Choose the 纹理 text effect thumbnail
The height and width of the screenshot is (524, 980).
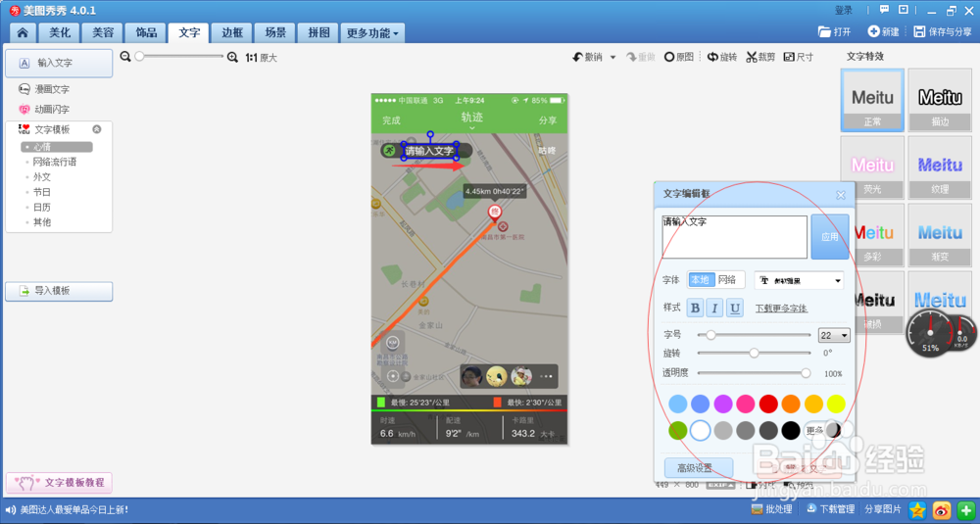coord(940,167)
